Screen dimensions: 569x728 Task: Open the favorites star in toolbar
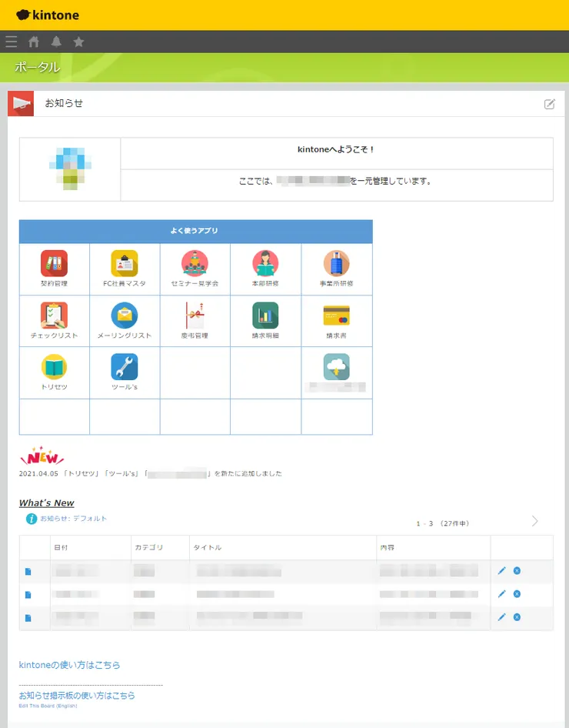click(x=78, y=42)
